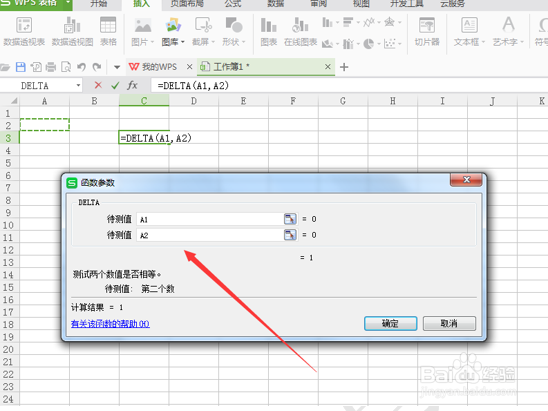
Task: Select the stock chart icon
Action: [348, 44]
